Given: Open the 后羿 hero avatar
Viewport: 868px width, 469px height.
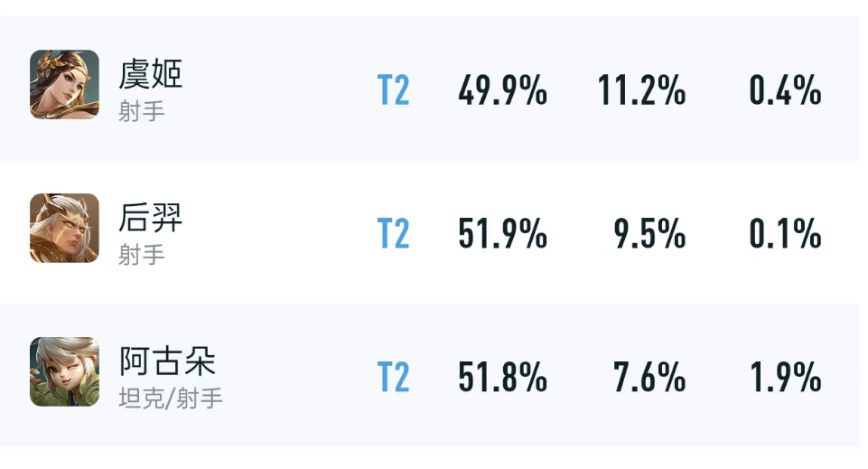Looking at the screenshot, I should click(x=64, y=228).
